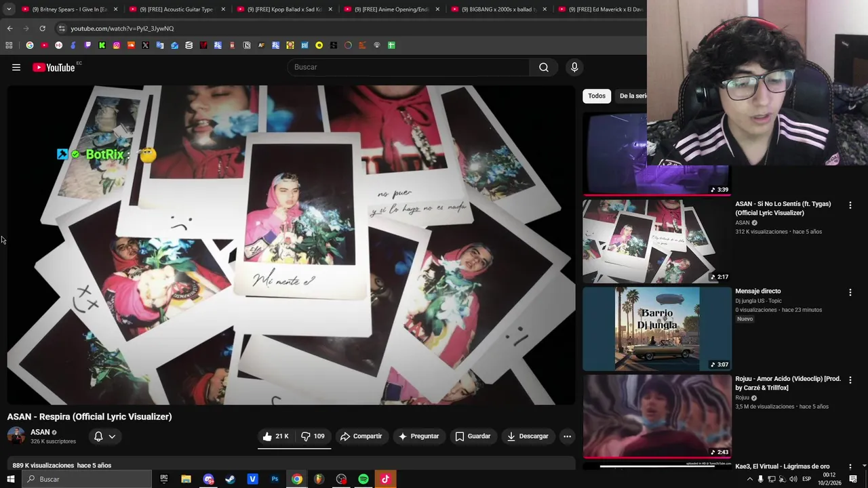868x488 pixels.
Task: Open the Rojuu Amor Acido thumbnail
Action: [x=656, y=416]
